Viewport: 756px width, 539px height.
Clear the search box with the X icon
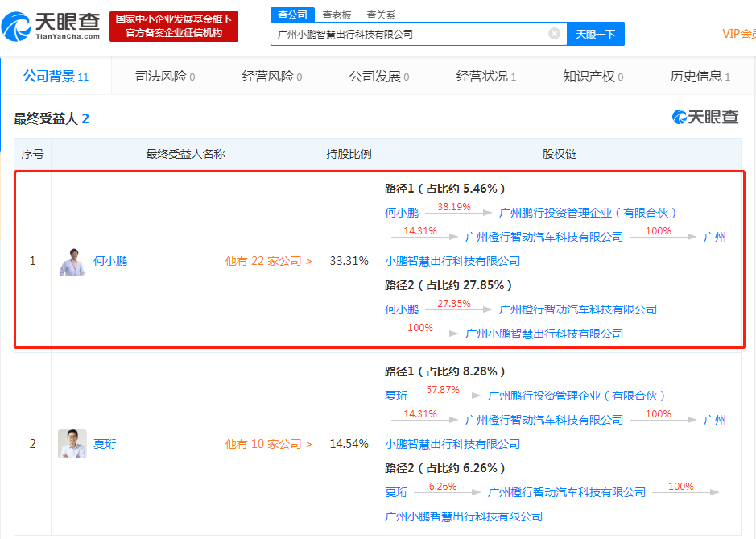[554, 33]
